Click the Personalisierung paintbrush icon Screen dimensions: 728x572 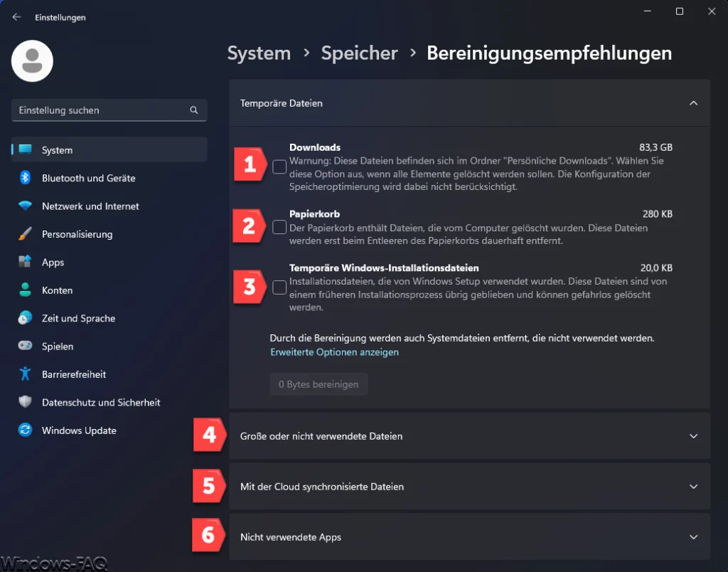point(25,234)
